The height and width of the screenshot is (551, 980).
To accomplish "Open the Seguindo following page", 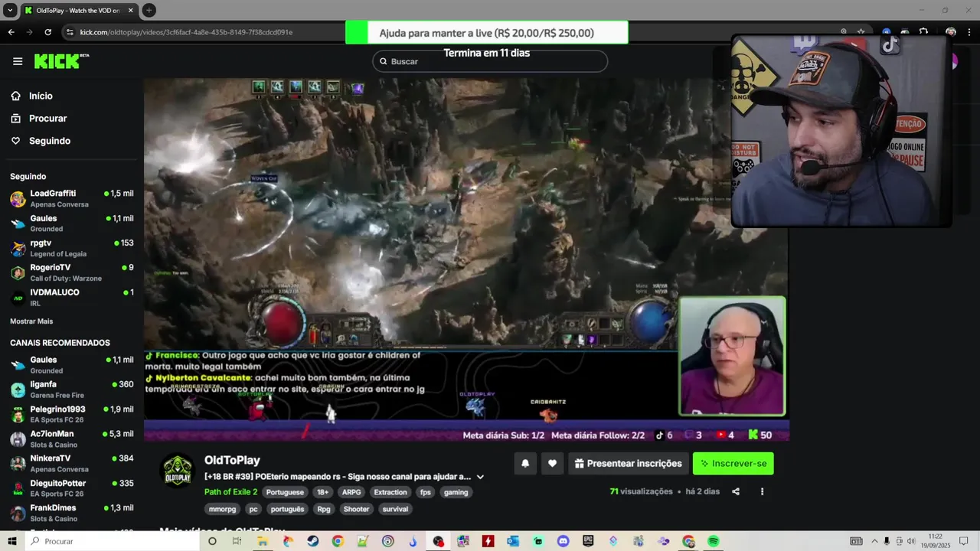I will [49, 141].
